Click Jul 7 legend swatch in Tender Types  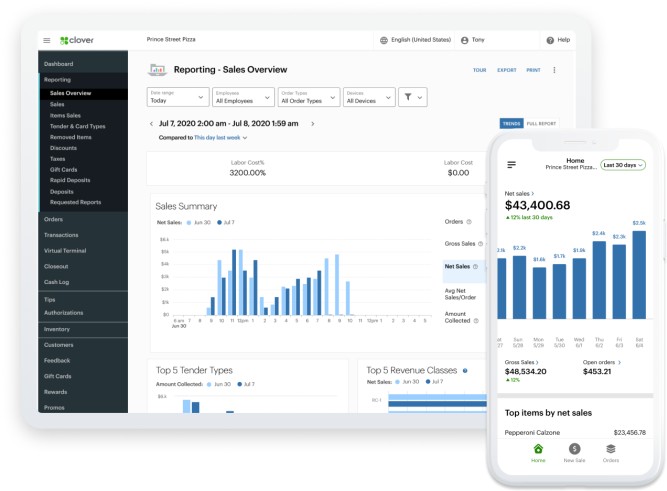pyautogui.click(x=240, y=384)
